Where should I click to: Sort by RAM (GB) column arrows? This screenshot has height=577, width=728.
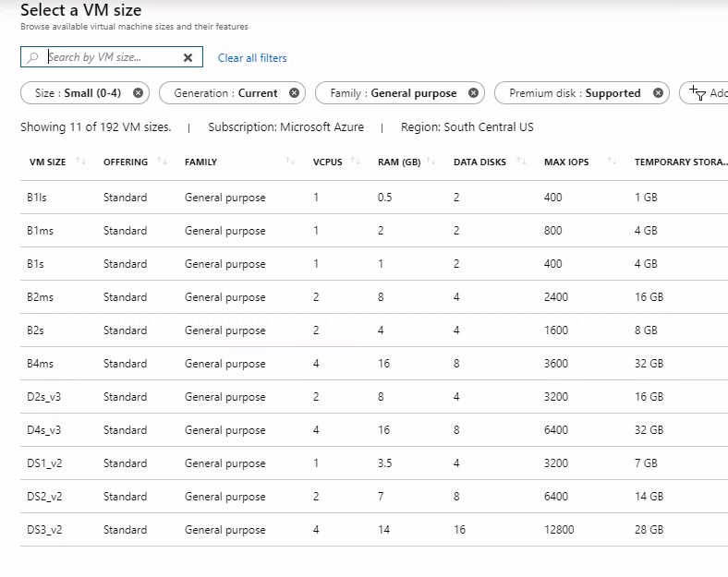(431, 161)
